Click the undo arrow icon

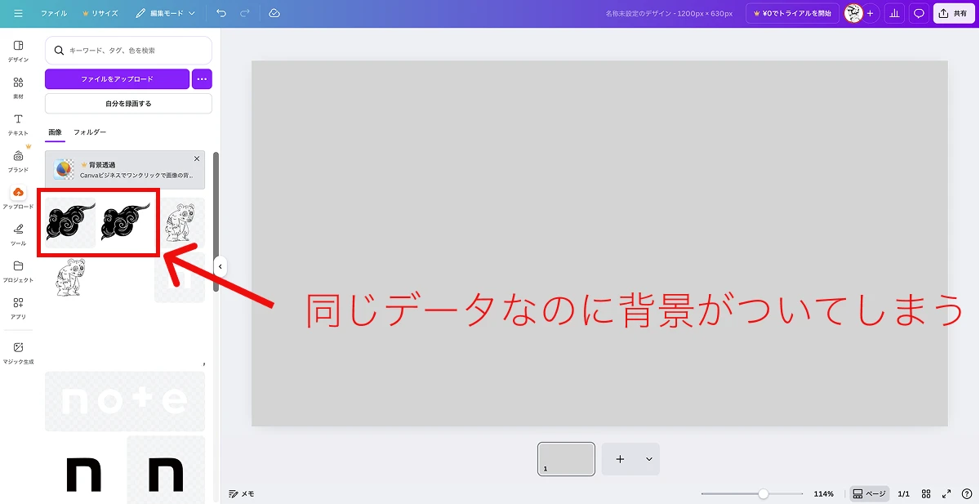point(221,14)
